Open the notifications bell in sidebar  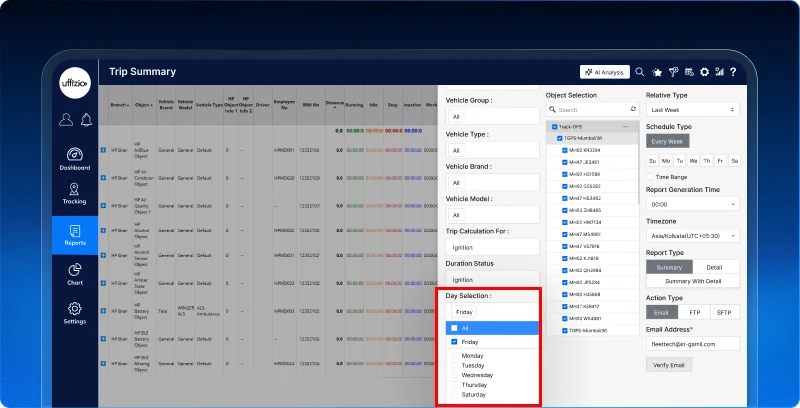tap(86, 119)
